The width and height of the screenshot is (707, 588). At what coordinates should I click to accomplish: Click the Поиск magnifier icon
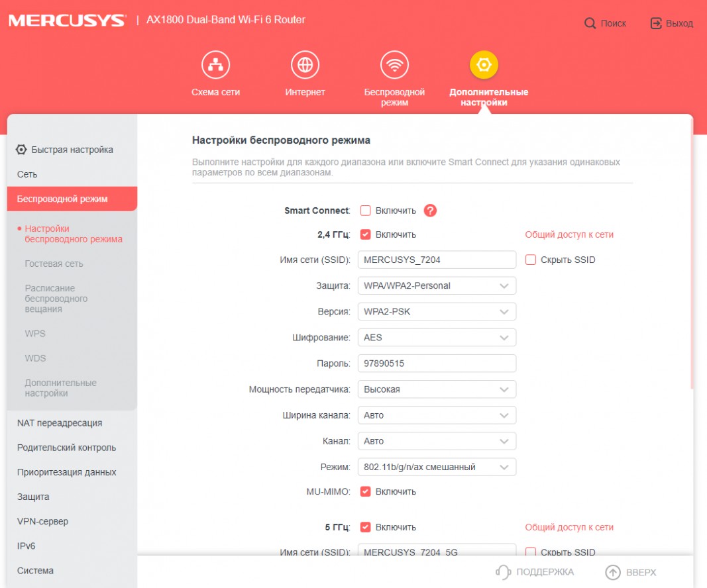tap(590, 23)
